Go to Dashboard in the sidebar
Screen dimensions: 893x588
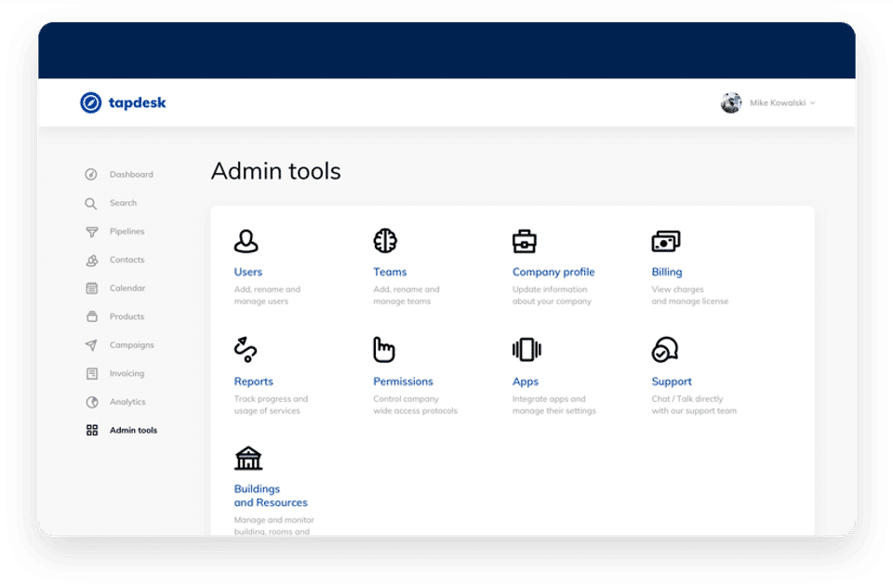click(x=131, y=174)
